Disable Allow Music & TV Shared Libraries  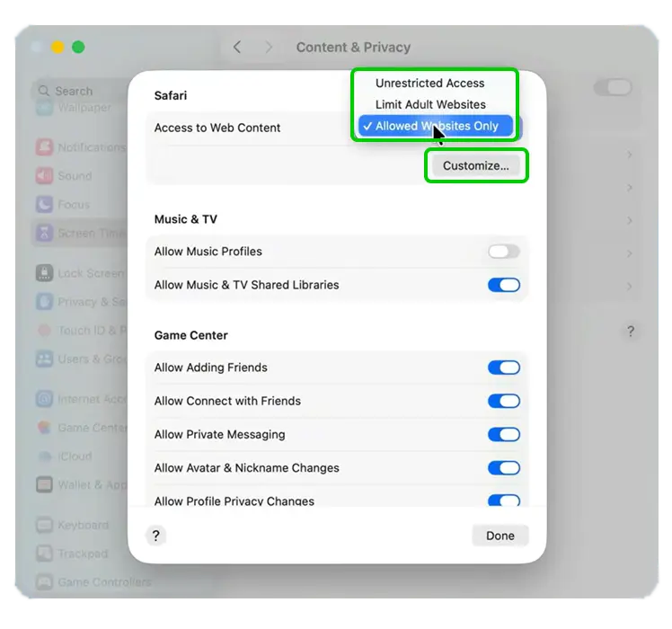[x=503, y=285]
